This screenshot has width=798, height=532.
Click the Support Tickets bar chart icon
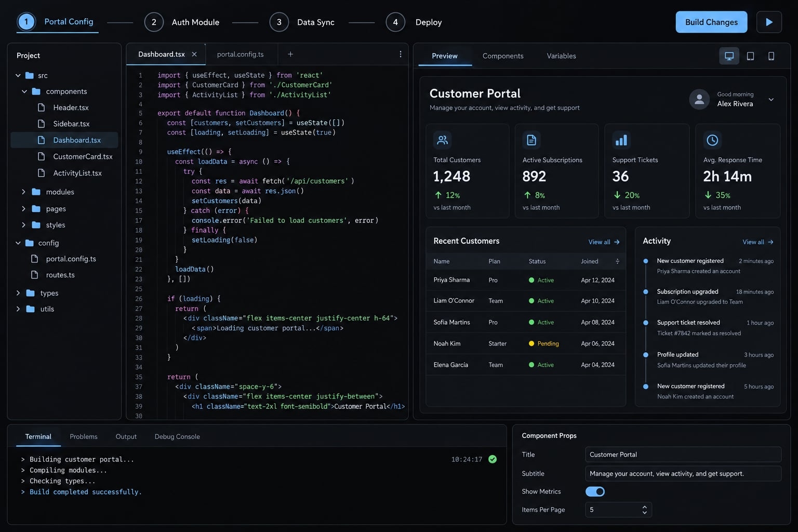(x=621, y=140)
